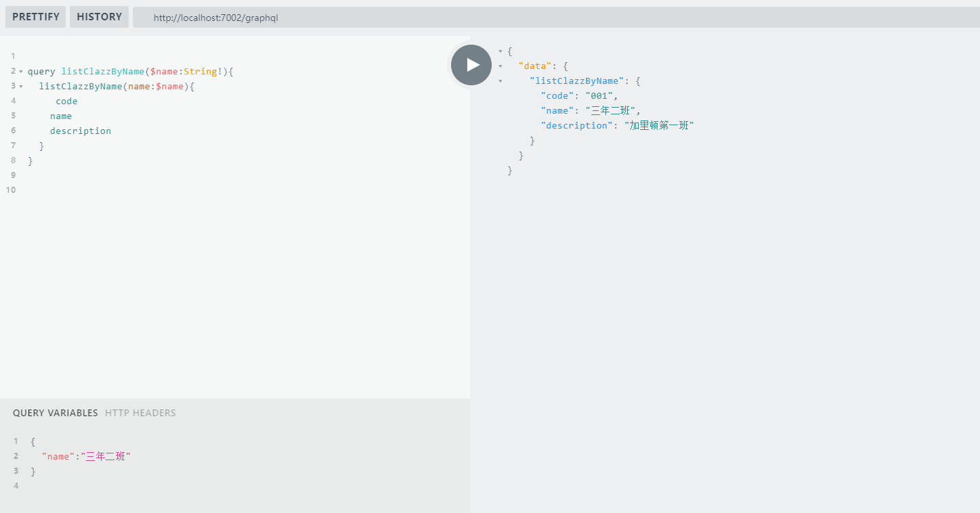
Task: Click the 'code' field in the query
Action: click(x=66, y=101)
